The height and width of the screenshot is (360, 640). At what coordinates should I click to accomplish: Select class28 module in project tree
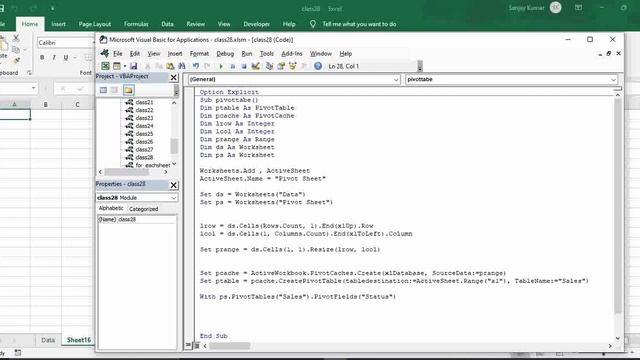coord(144,157)
